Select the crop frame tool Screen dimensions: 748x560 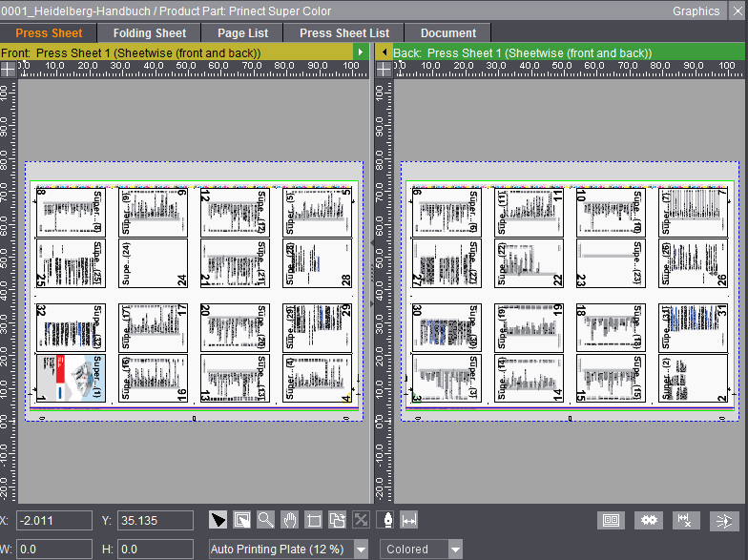pos(314,520)
